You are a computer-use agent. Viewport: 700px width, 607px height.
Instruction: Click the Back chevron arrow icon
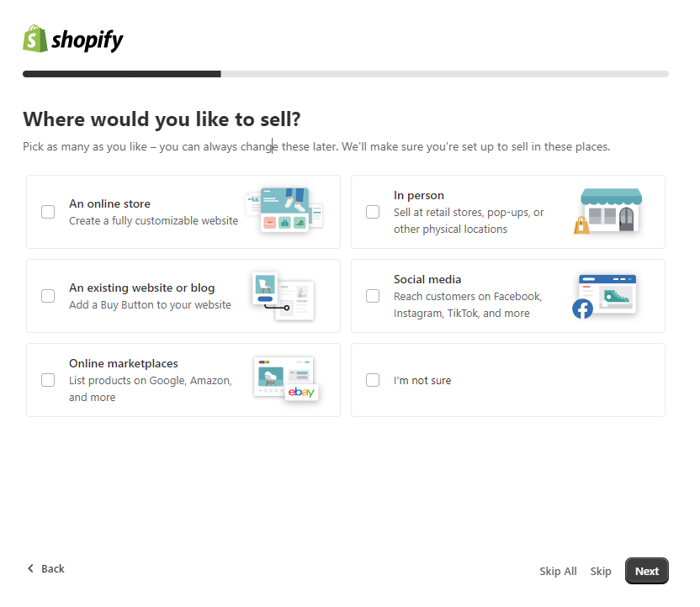click(30, 568)
